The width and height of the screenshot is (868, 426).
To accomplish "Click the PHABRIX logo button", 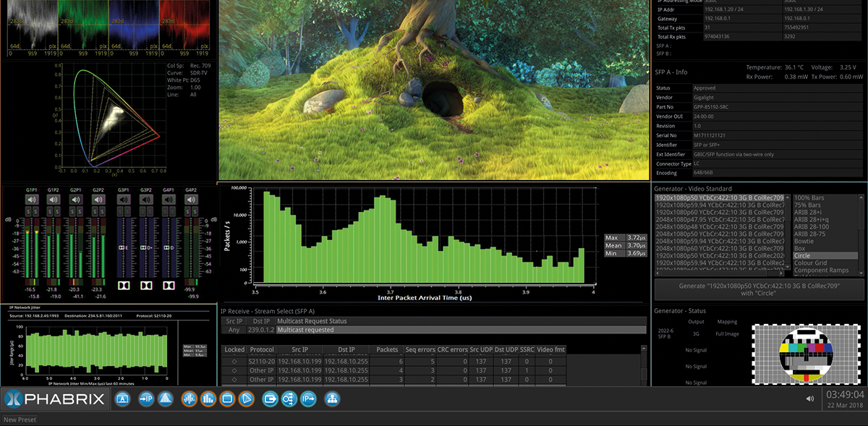I will tap(56, 399).
